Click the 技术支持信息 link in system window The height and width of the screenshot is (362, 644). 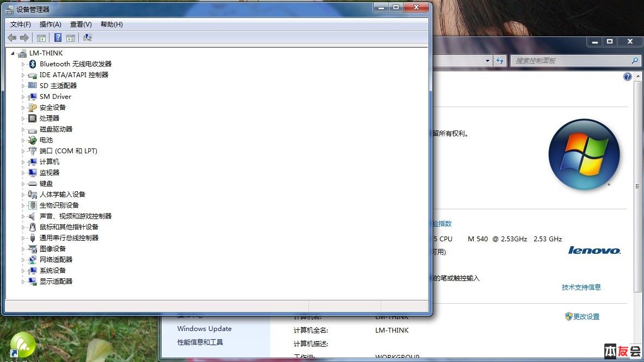tap(581, 288)
